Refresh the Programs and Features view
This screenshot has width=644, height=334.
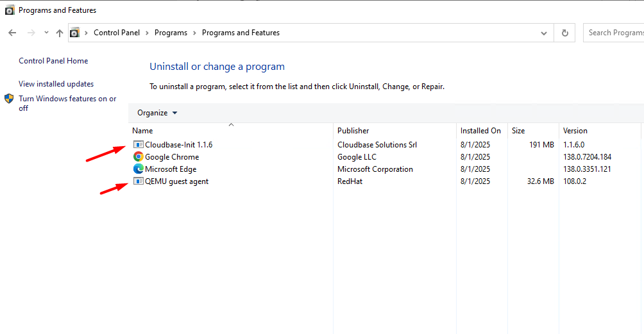click(564, 33)
